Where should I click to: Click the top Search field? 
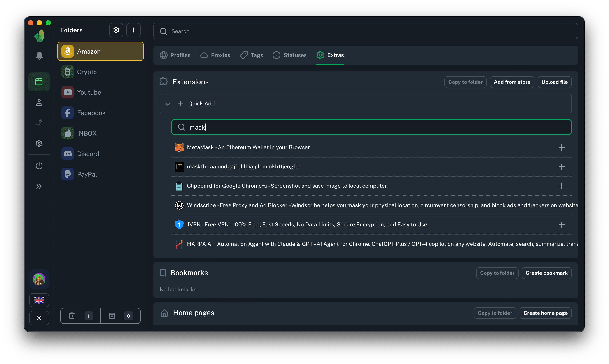366,31
